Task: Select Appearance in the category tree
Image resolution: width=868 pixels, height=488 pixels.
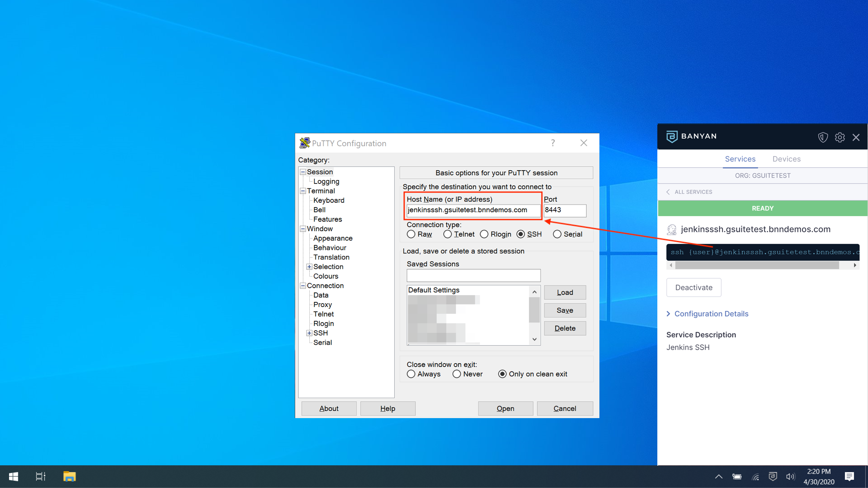Action: pos(333,238)
